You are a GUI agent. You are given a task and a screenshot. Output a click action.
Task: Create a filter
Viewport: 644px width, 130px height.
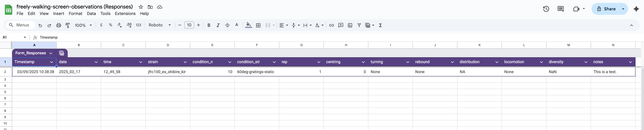359,25
